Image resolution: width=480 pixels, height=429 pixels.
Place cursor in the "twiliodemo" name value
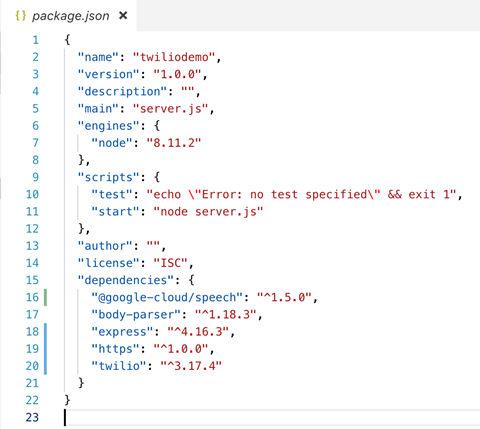pos(174,57)
